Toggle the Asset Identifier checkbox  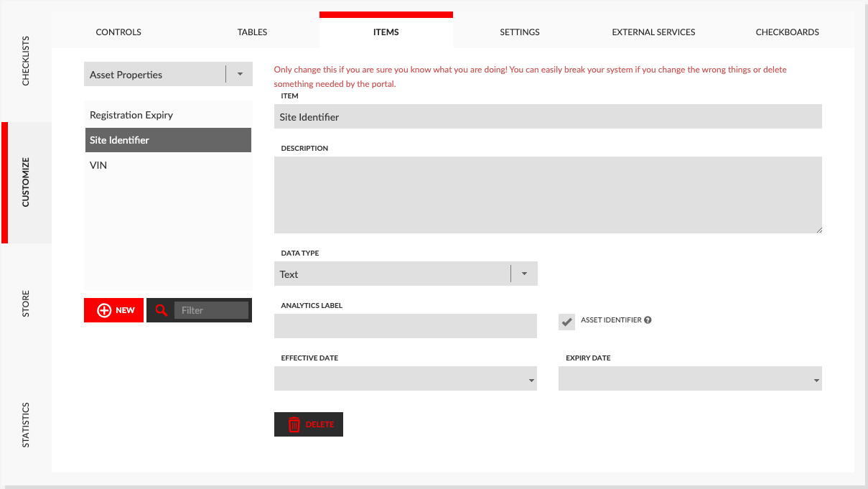tap(567, 322)
